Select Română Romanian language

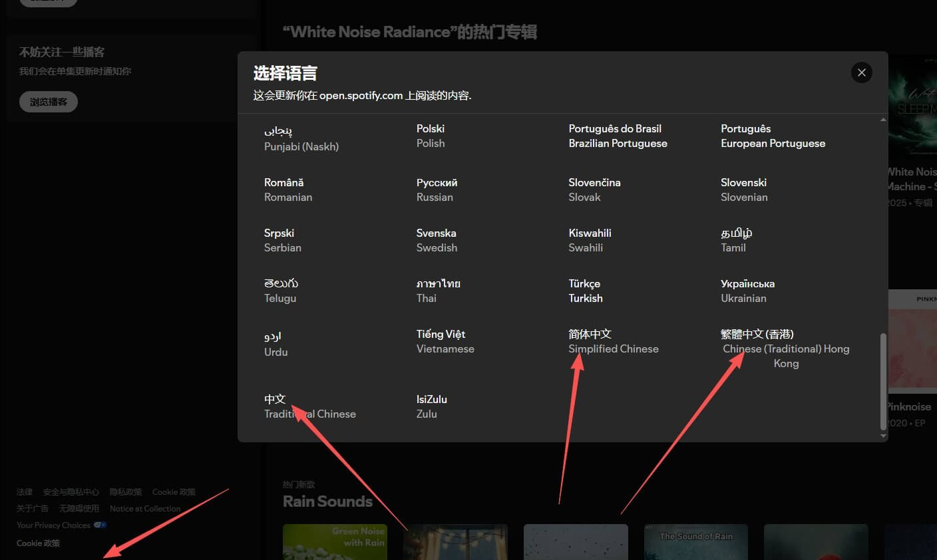point(288,190)
